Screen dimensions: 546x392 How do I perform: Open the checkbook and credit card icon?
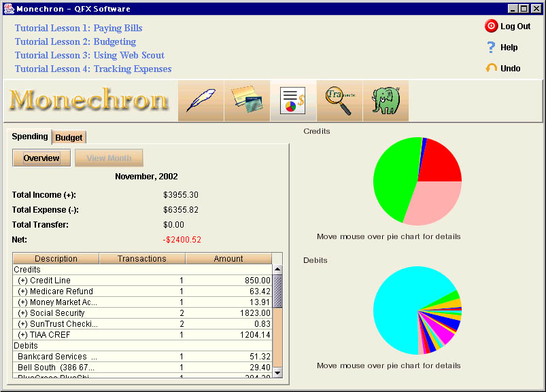247,101
